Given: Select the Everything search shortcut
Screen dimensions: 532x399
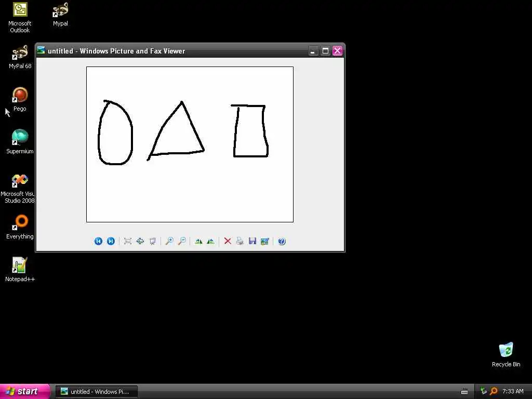Looking at the screenshot, I should [20, 227].
